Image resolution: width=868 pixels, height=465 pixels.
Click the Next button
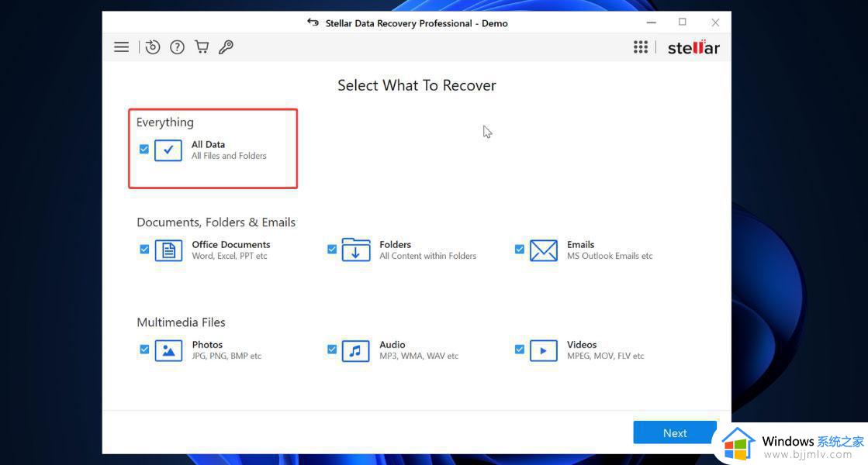(x=675, y=432)
